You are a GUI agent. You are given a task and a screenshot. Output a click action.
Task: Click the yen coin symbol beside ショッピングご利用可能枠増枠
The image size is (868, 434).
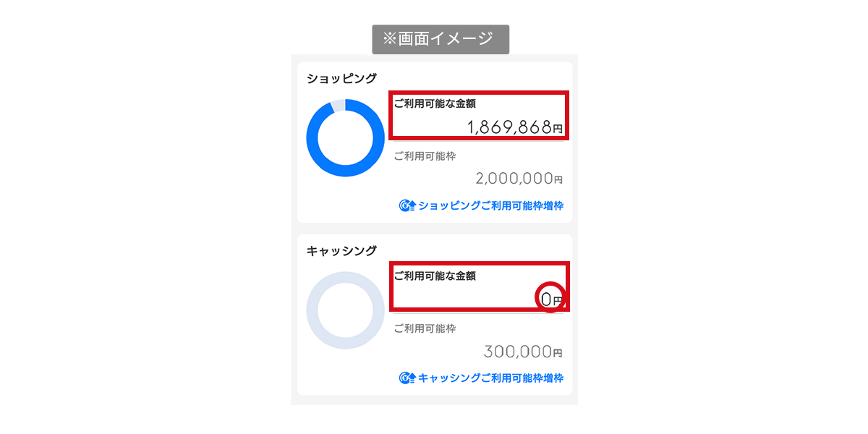pos(403,205)
